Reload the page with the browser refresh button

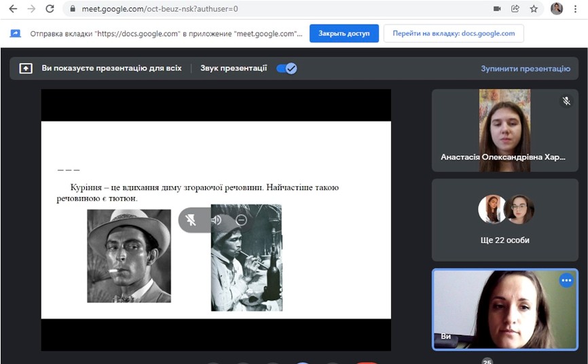(x=49, y=9)
